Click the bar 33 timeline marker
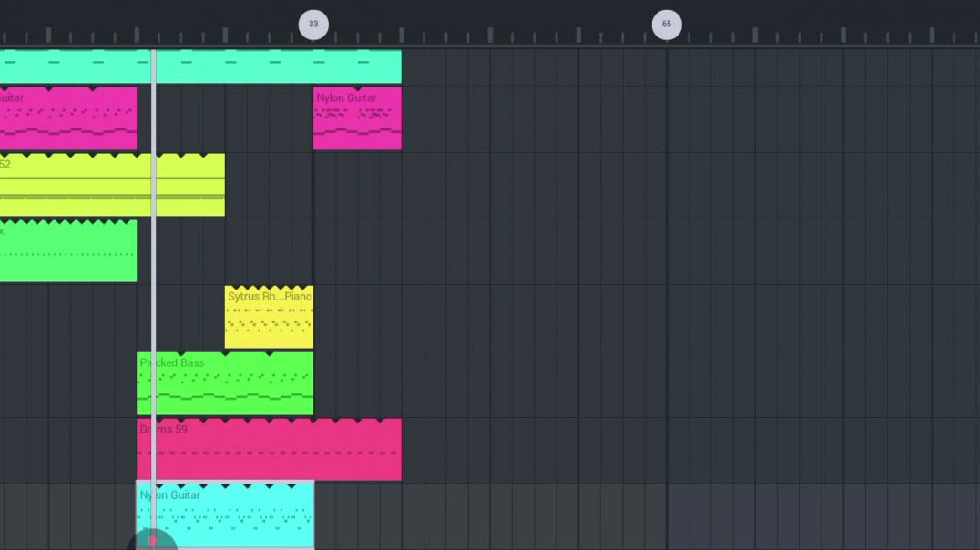The image size is (980, 550). coord(313,25)
